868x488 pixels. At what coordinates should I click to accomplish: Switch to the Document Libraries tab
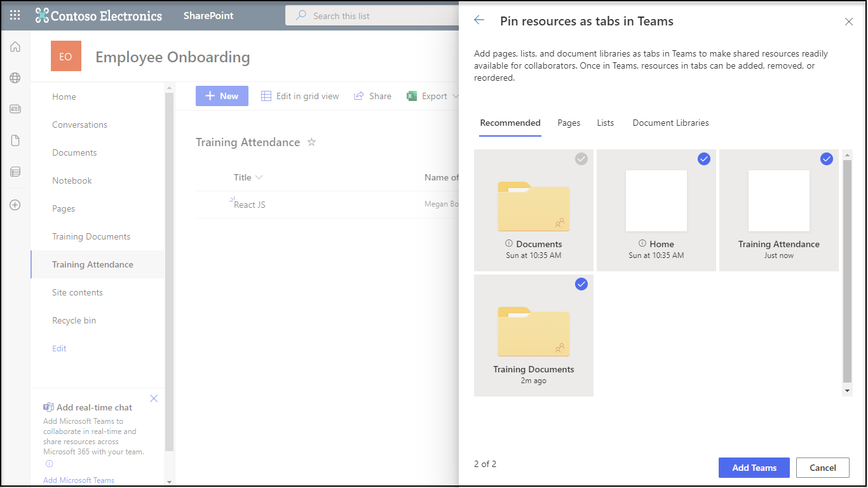pyautogui.click(x=670, y=123)
